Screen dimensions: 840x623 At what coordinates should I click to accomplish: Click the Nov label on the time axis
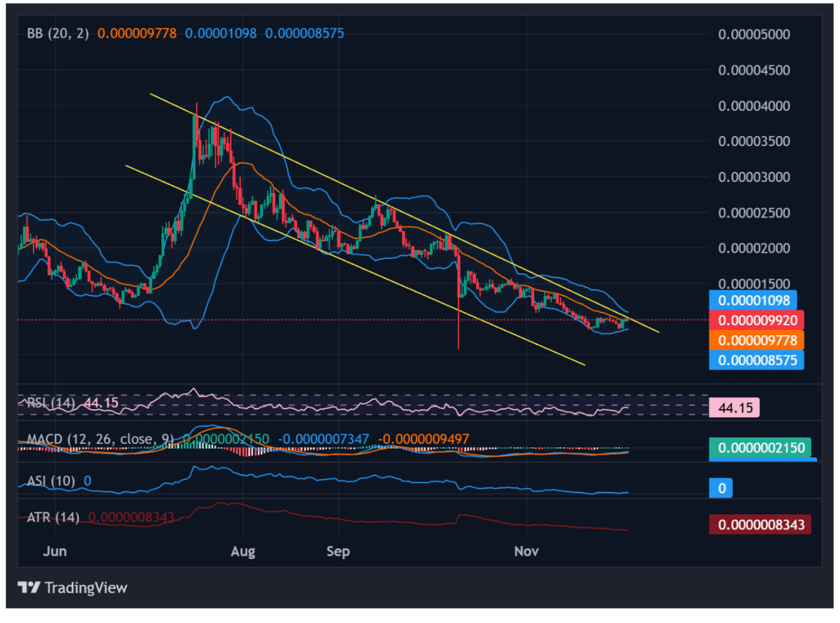[x=526, y=551]
